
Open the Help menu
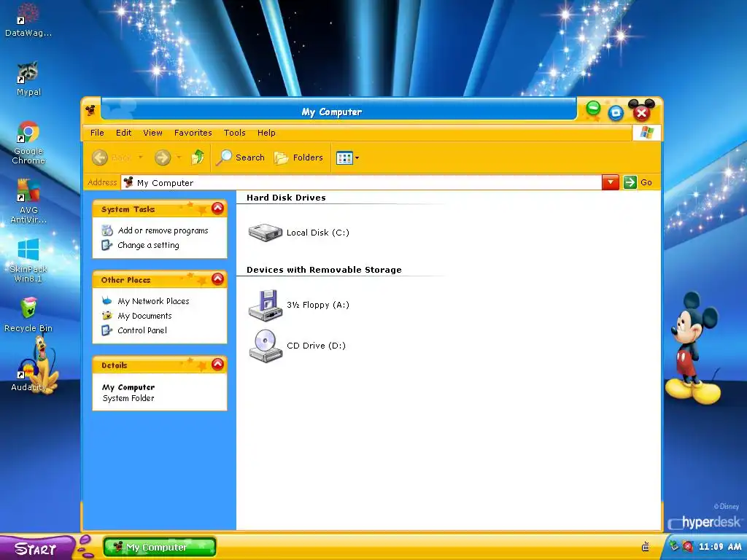tap(266, 133)
